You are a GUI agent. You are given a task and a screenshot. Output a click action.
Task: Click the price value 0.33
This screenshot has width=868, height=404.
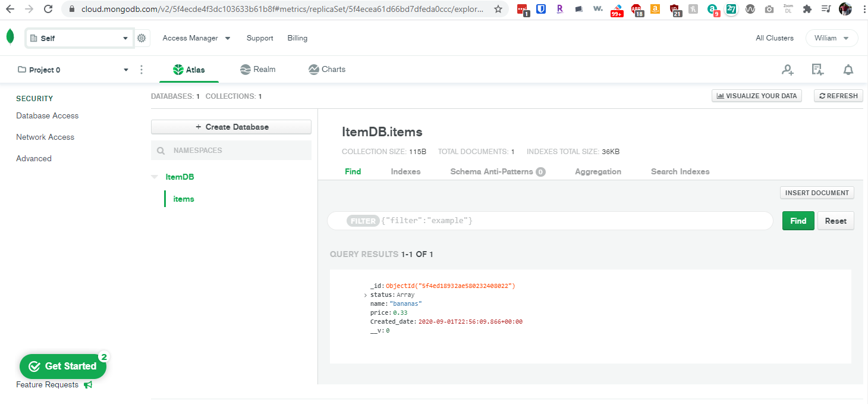click(400, 313)
